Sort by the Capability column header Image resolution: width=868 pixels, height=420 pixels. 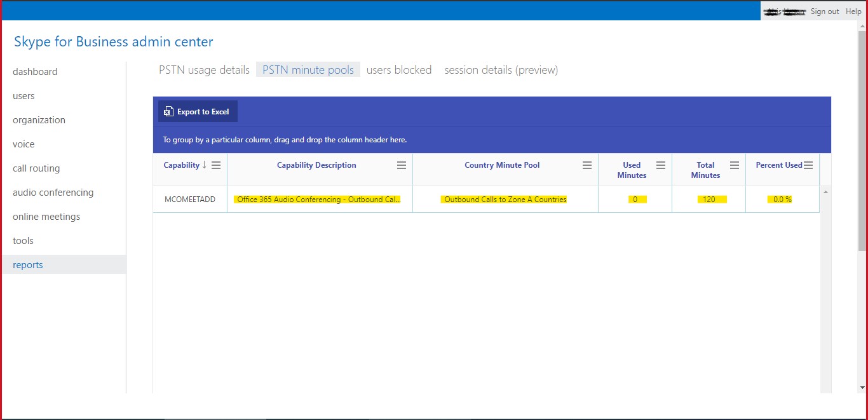(182, 165)
